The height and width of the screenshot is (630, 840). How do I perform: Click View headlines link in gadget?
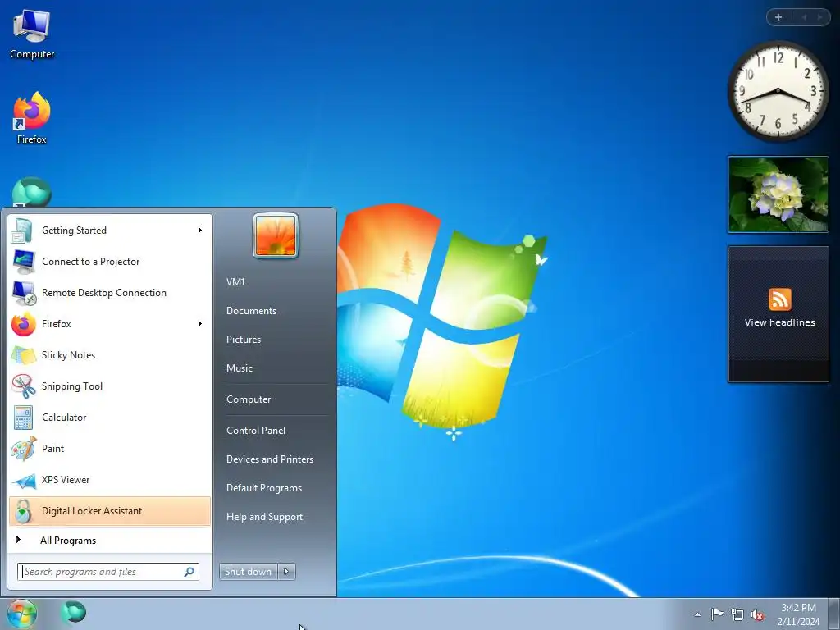(779, 322)
